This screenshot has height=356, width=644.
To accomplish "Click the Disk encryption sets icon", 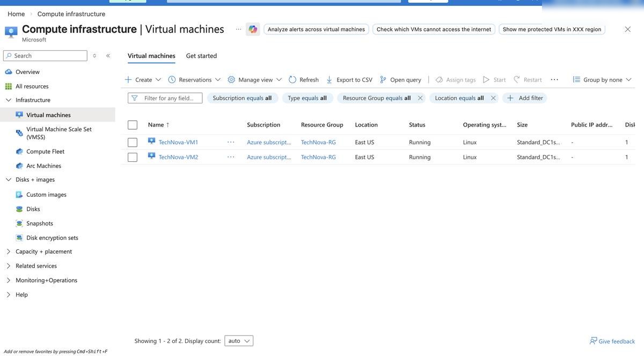I will click(x=19, y=238).
